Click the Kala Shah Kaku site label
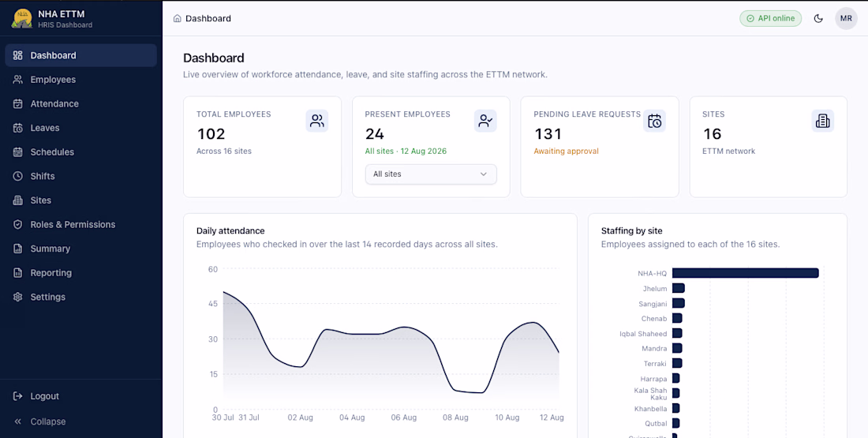This screenshot has height=438, width=868. [650, 394]
